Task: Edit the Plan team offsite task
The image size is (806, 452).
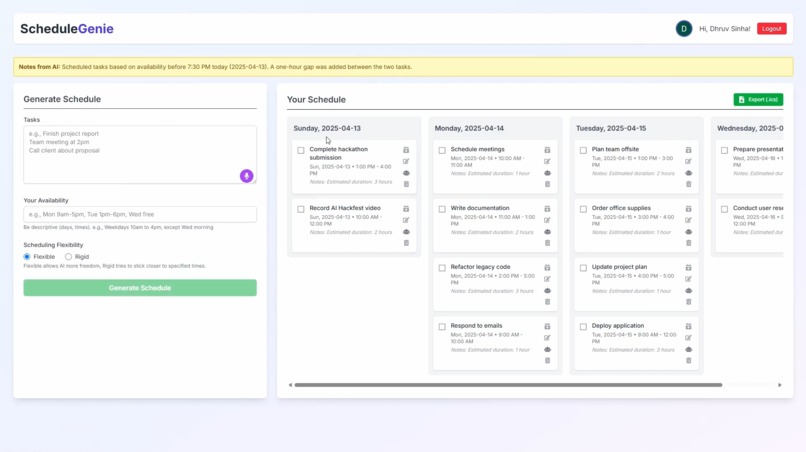Action: click(688, 161)
